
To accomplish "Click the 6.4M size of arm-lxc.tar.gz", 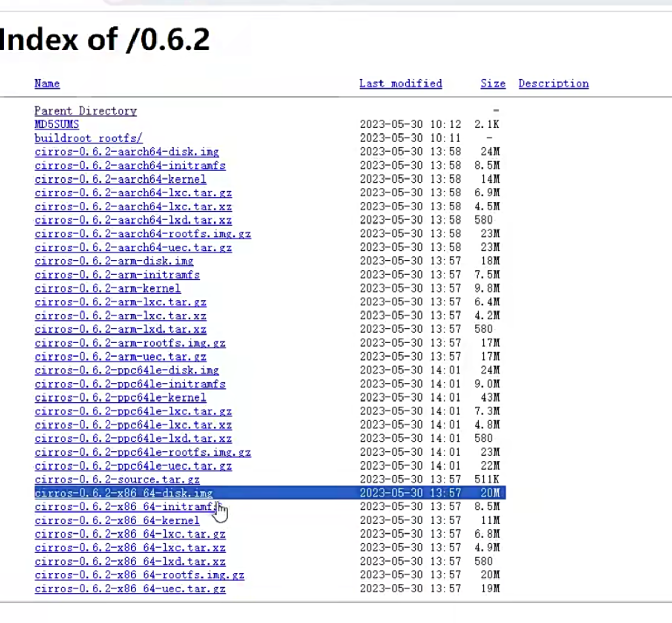I will point(486,302).
